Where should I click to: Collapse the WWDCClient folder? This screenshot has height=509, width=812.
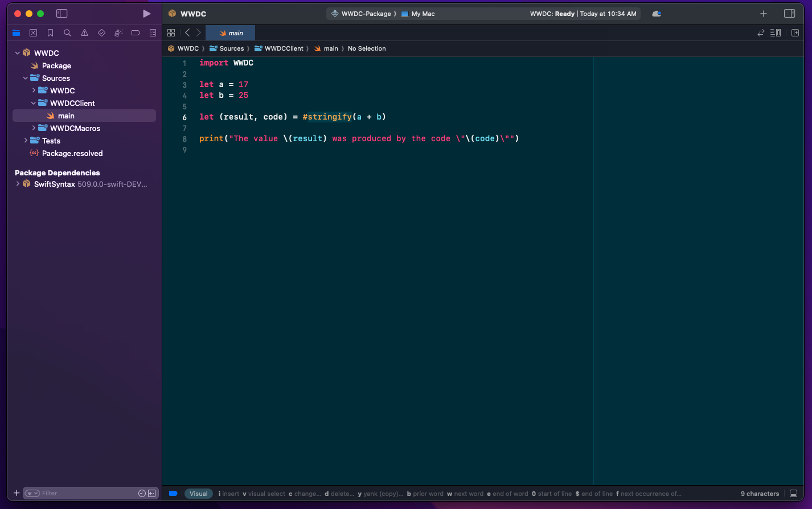(34, 103)
